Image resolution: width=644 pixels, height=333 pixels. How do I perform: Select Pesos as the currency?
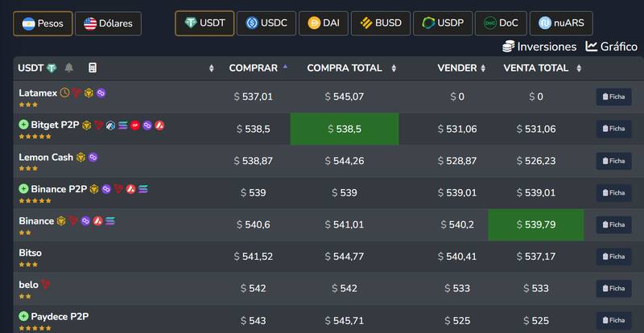click(x=44, y=23)
